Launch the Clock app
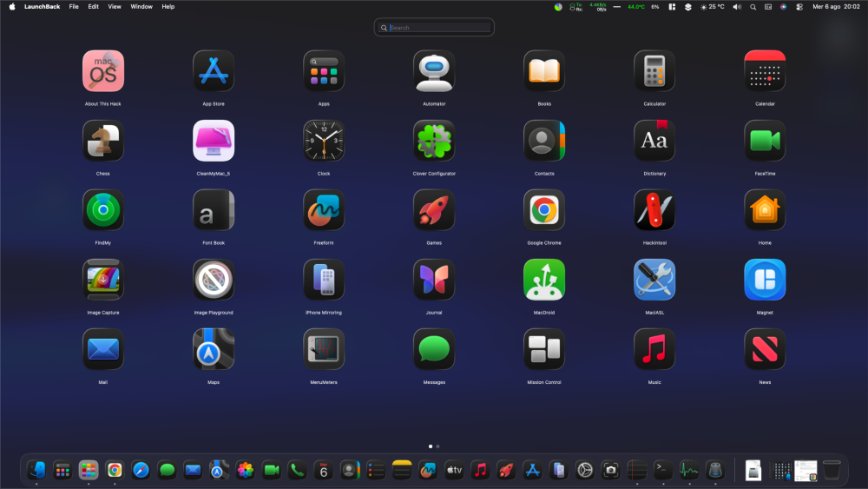 [x=324, y=141]
